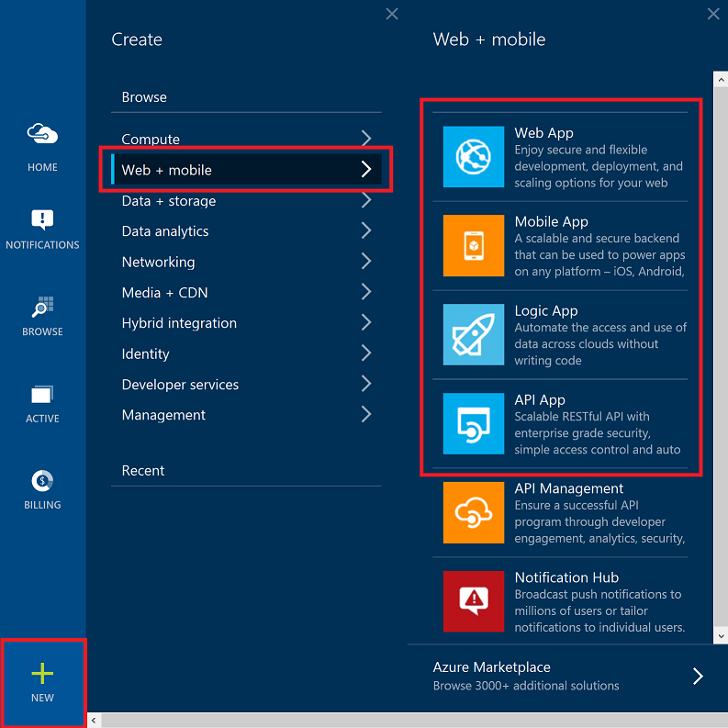Click the Notification Hub title text
This screenshot has height=728, width=728.
pyautogui.click(x=566, y=577)
